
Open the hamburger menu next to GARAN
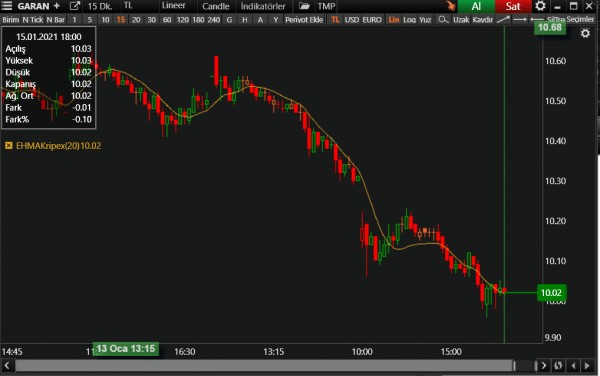(x=7, y=6)
